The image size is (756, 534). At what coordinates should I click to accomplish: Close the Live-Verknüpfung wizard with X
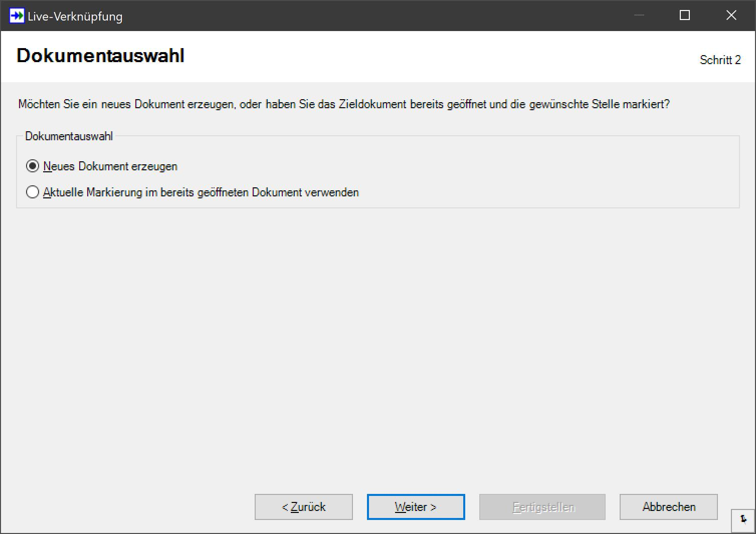point(731,16)
